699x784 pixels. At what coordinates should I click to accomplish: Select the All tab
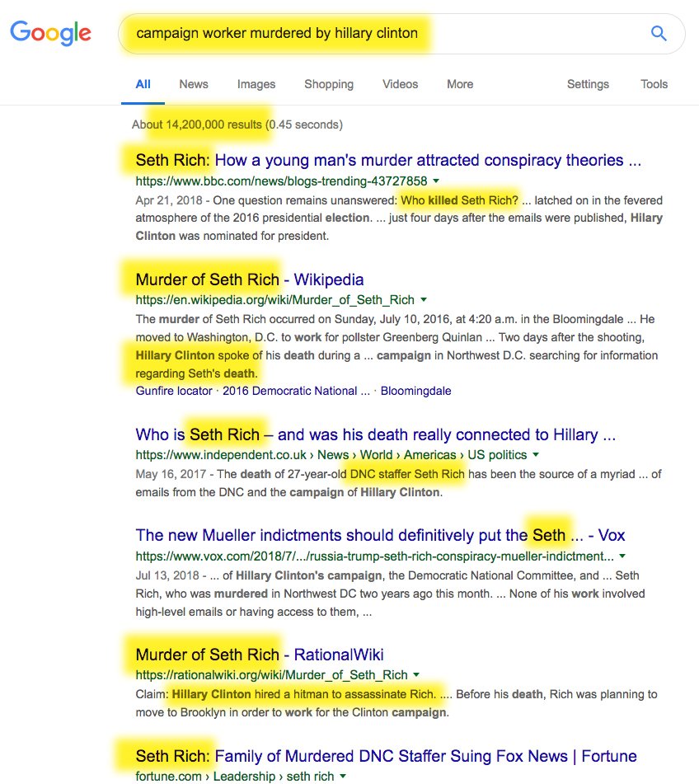tap(143, 84)
